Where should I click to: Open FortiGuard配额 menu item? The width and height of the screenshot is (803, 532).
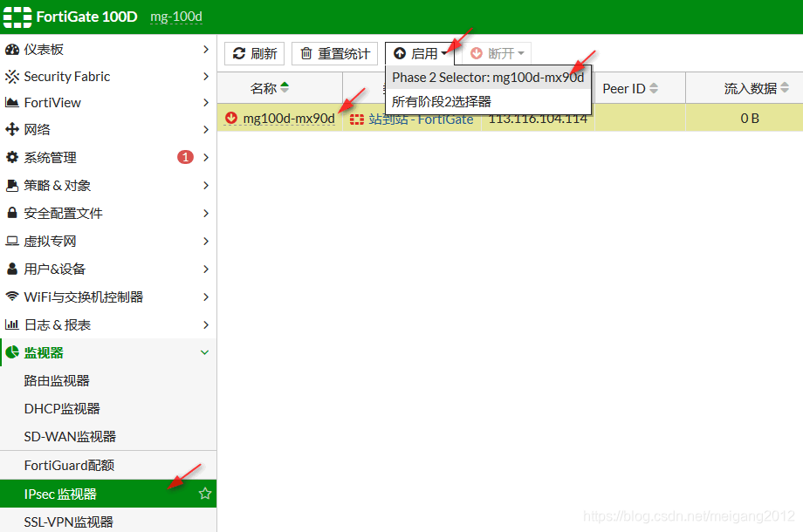click(x=108, y=465)
